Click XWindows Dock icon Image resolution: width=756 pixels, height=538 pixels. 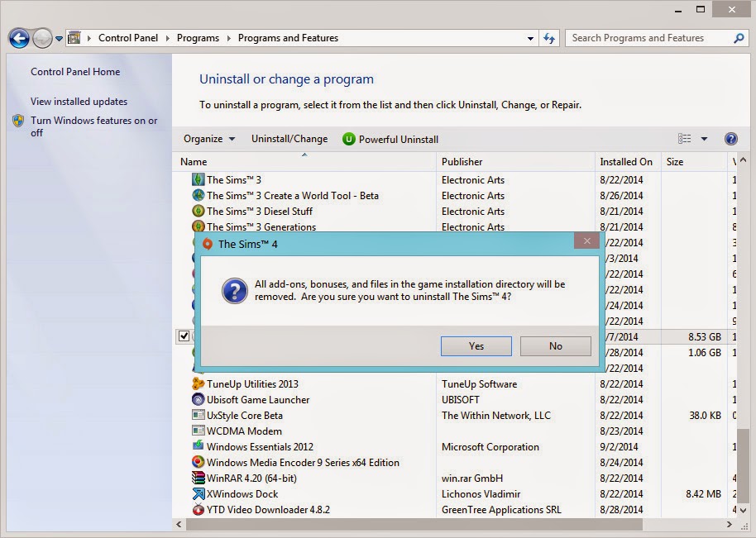click(199, 493)
